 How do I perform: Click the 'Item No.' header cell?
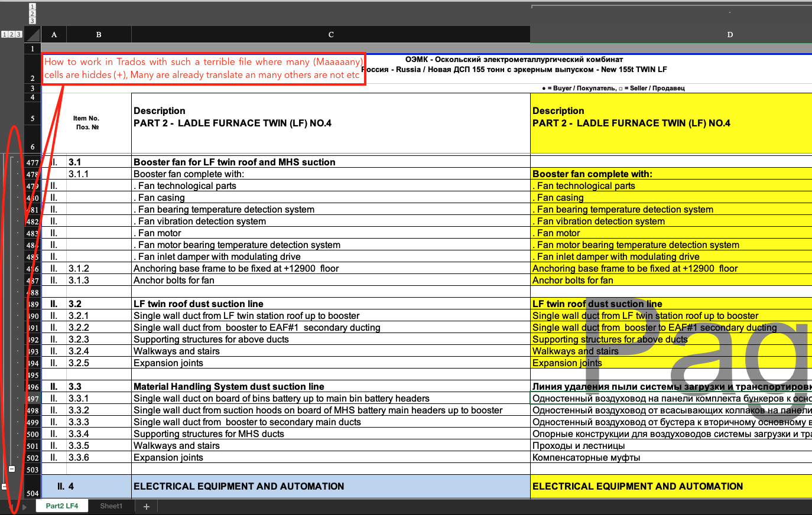[x=86, y=123]
